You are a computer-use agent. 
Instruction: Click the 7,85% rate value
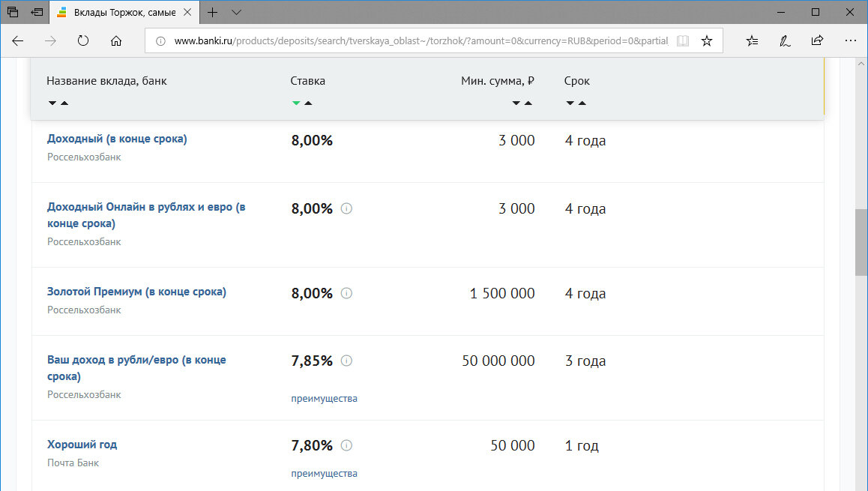pyautogui.click(x=312, y=361)
